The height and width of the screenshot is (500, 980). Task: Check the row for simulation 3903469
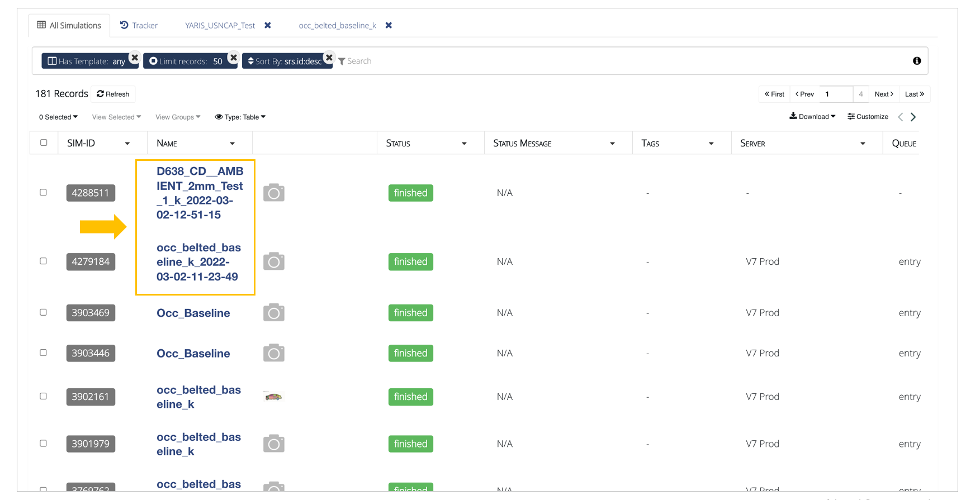pyautogui.click(x=43, y=312)
